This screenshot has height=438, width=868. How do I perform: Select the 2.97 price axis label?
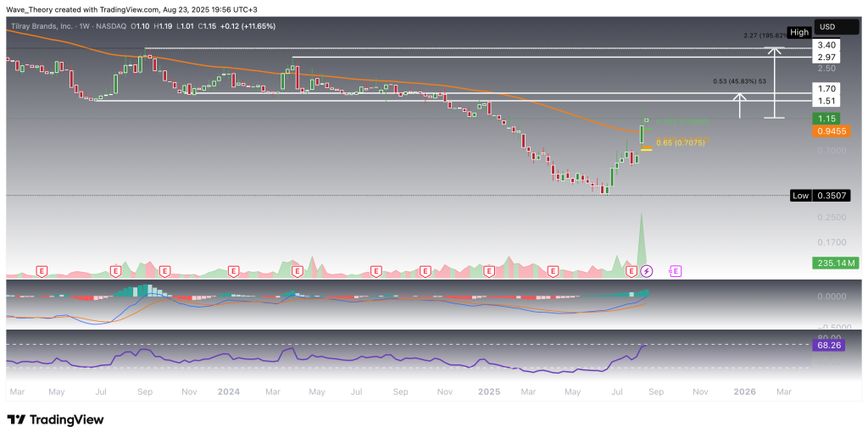(x=826, y=57)
